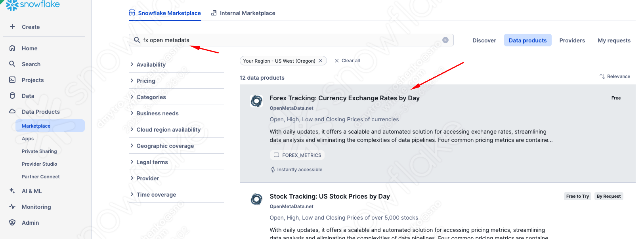
Task: Clear the search text with the X icon
Action: (x=445, y=40)
